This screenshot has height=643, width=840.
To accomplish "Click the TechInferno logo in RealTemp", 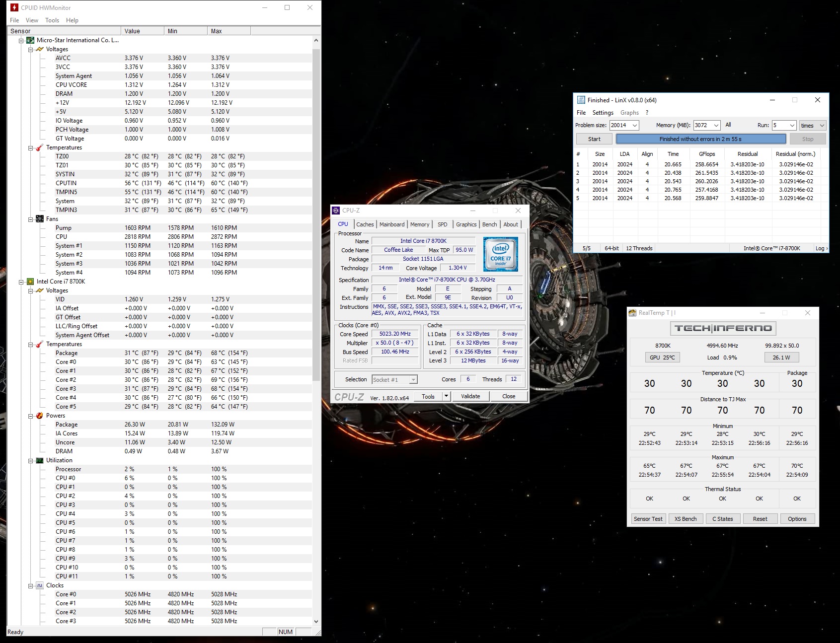I will 723,328.
